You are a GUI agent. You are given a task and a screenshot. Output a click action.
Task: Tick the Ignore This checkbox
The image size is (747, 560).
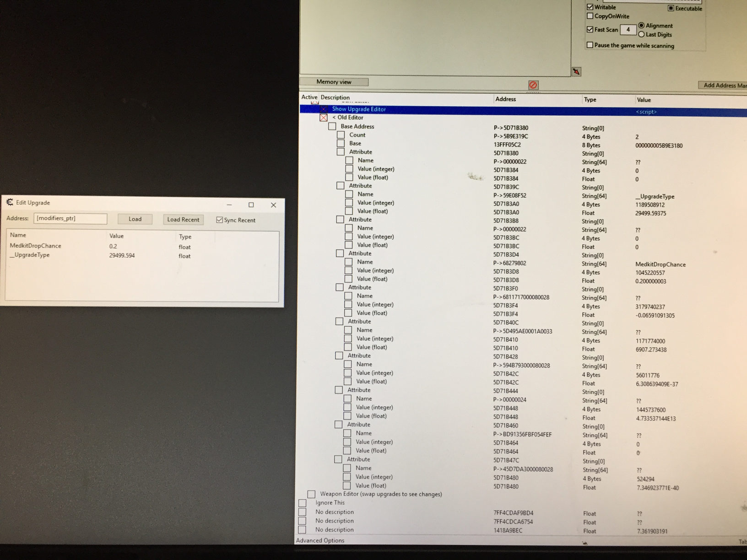[303, 503]
